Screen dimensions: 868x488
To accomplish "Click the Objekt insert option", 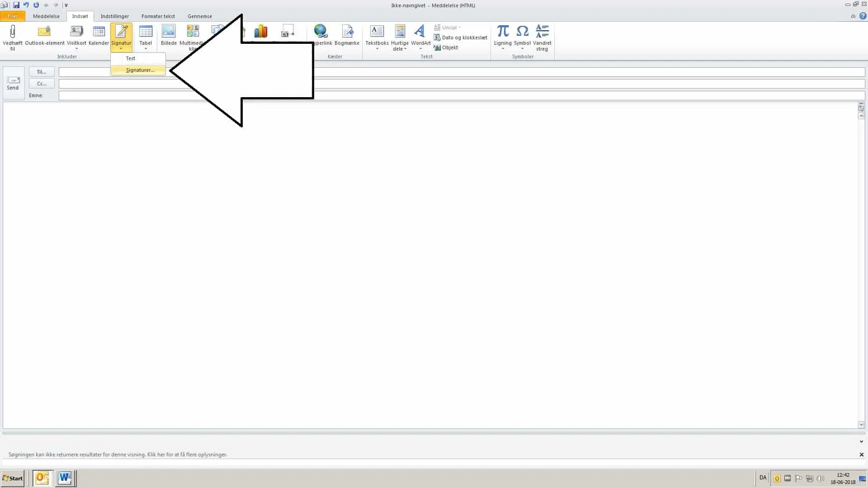I will coord(446,47).
